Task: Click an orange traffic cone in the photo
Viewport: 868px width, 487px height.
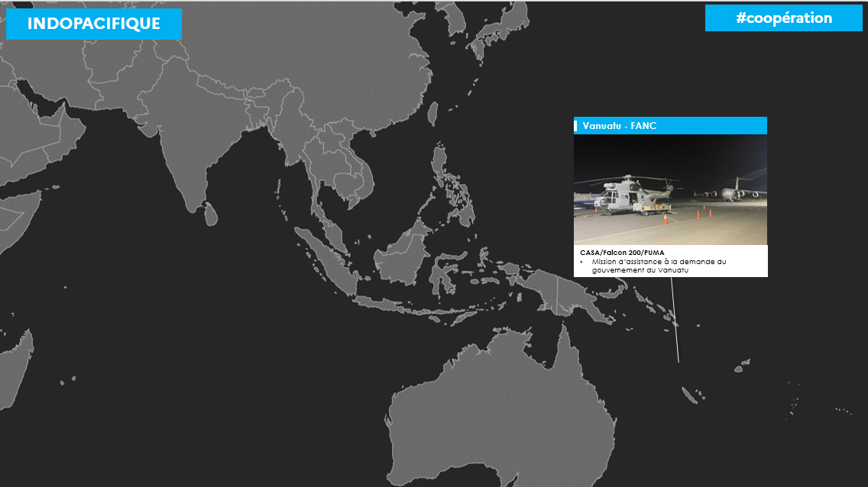Action: 666,219
